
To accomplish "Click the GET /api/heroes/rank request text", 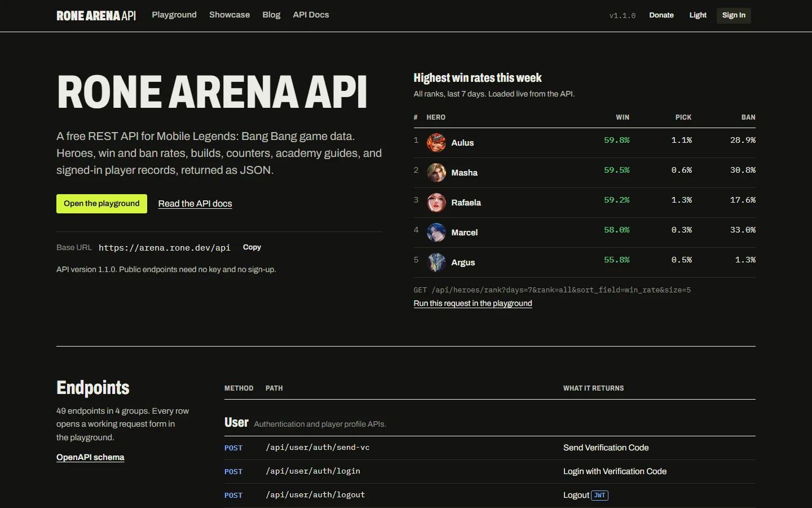I will point(552,290).
